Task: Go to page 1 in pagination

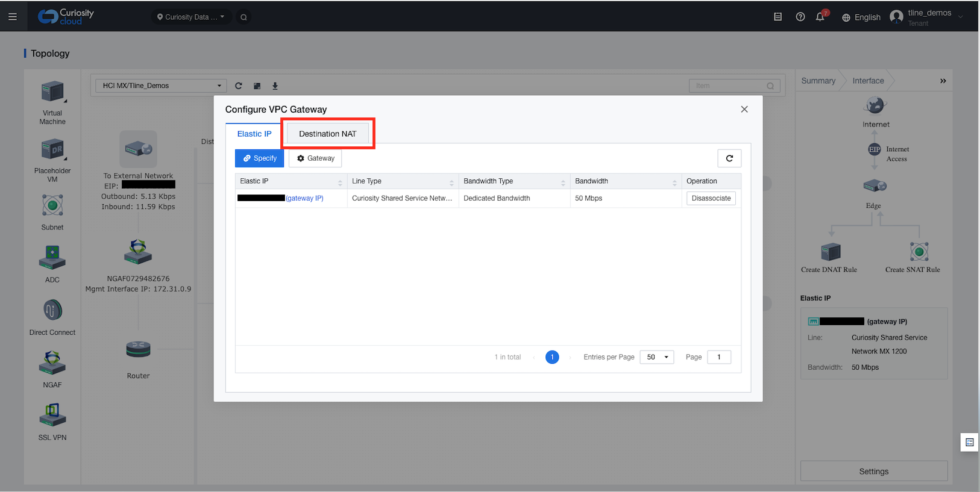Action: [552, 357]
